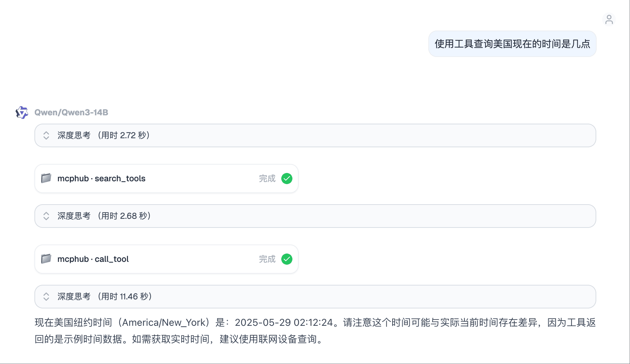The image size is (630, 364).
Task: Click the user profile avatar icon
Action: [x=609, y=19]
